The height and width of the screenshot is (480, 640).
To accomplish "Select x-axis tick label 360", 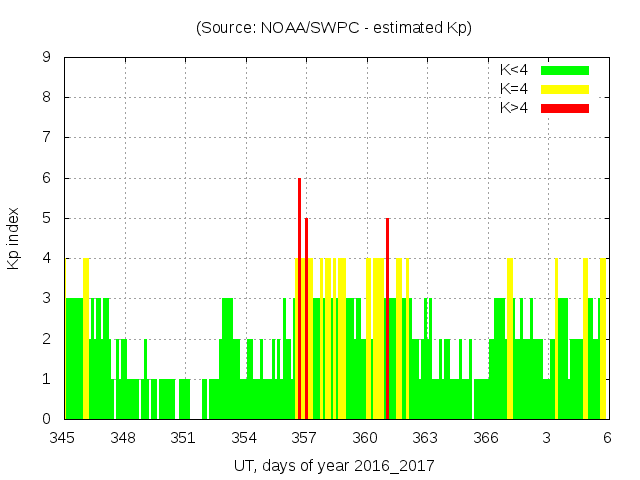I will tap(365, 438).
